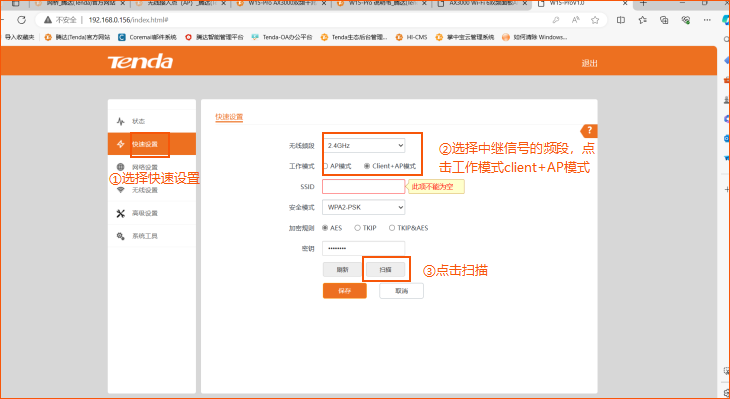The image size is (730, 399).
Task: Open 状态 in the sidebar
Action: pyautogui.click(x=152, y=121)
